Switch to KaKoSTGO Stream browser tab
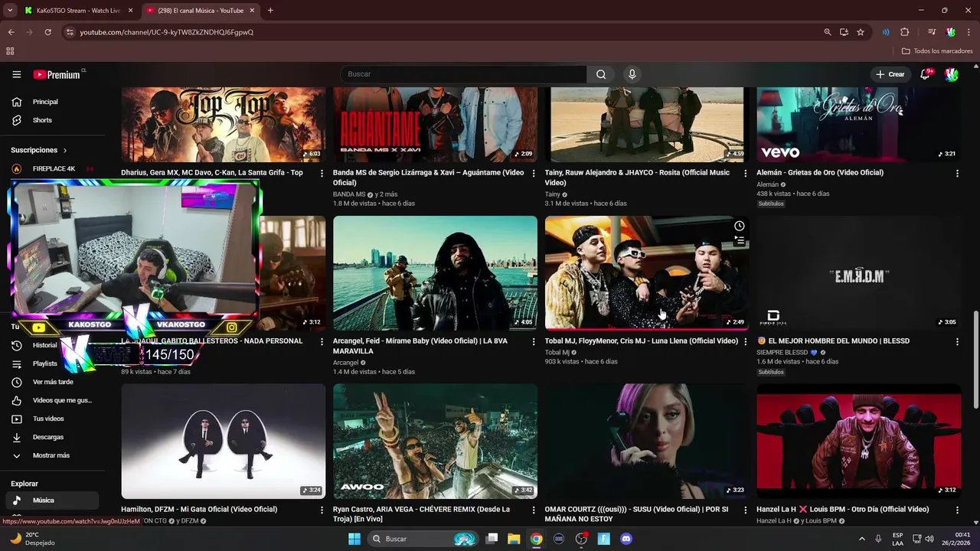 [78, 10]
